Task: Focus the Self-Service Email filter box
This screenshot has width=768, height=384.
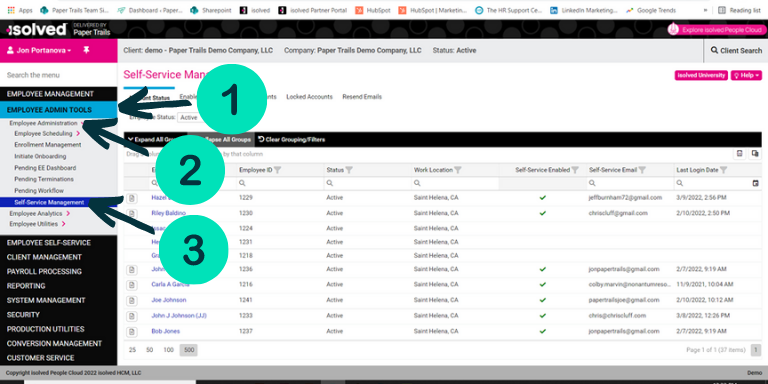Action: (630, 183)
